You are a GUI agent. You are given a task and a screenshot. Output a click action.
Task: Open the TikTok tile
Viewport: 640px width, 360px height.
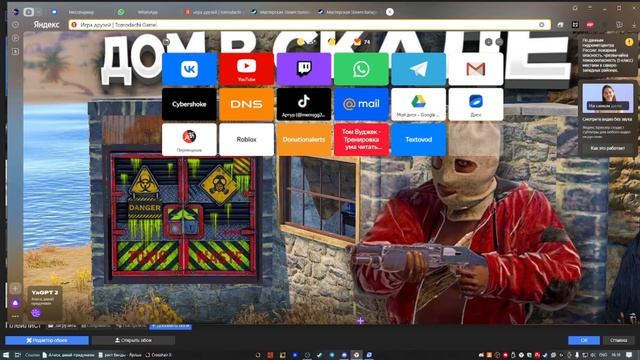click(304, 104)
